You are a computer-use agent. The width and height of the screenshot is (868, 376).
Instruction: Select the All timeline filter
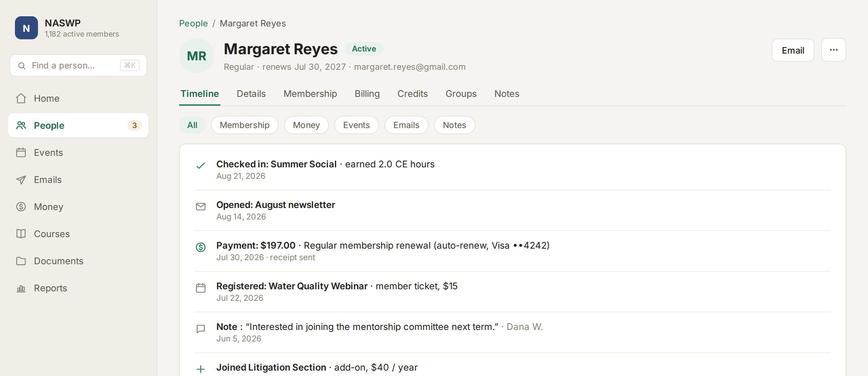192,125
